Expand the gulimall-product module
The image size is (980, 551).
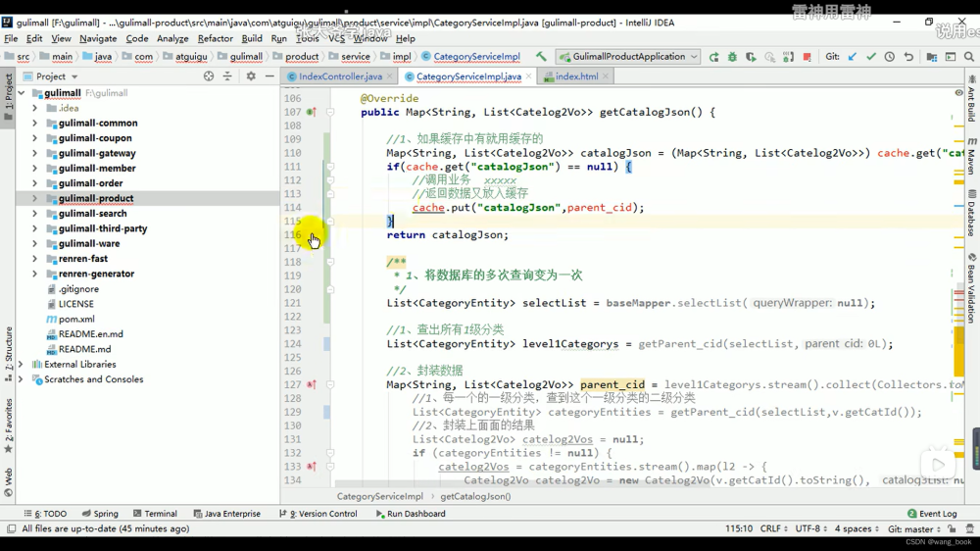(35, 198)
